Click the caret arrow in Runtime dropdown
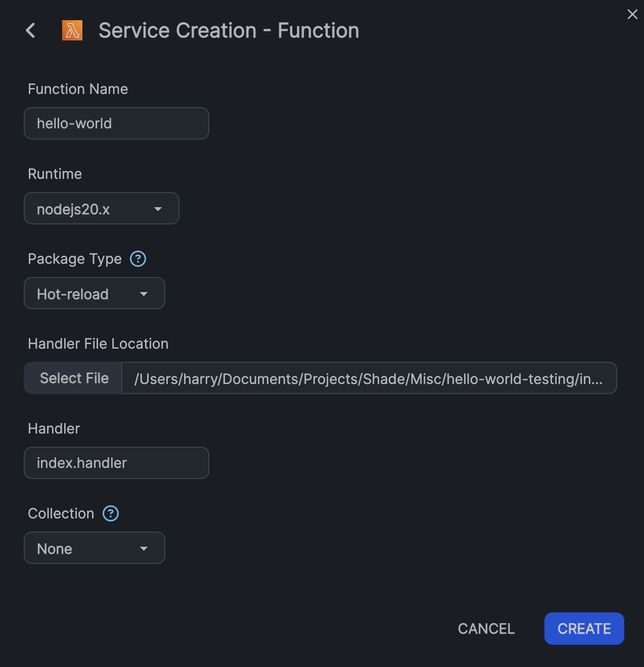The height and width of the screenshot is (667, 644). pyautogui.click(x=158, y=209)
